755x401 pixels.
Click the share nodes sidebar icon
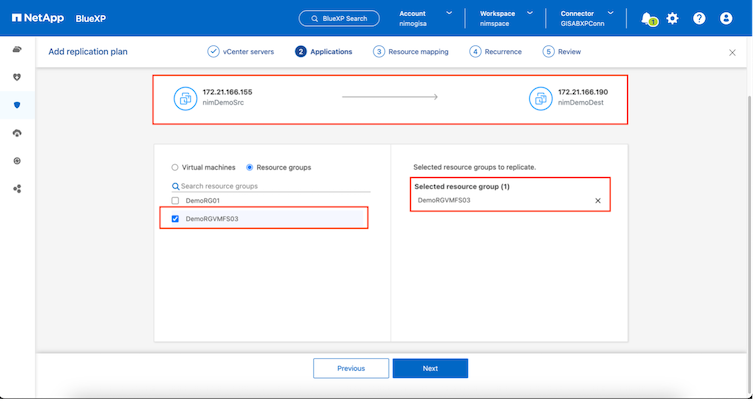coord(17,188)
